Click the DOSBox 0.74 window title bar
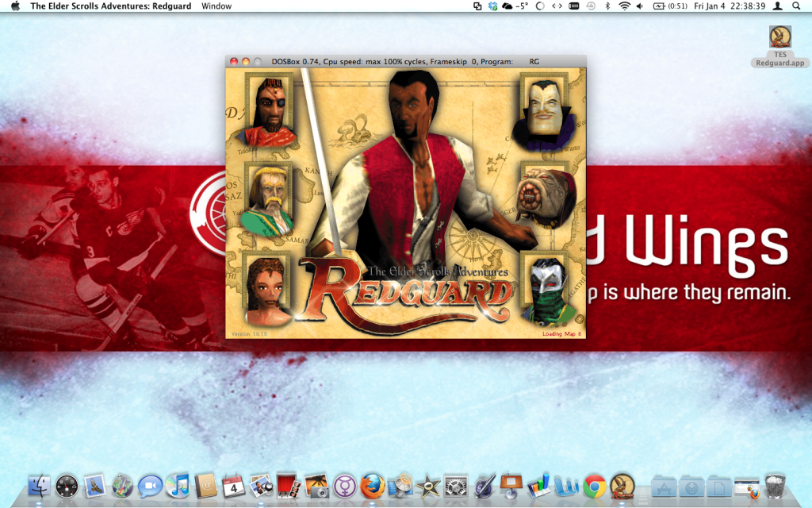This screenshot has width=812, height=508. coord(406,61)
